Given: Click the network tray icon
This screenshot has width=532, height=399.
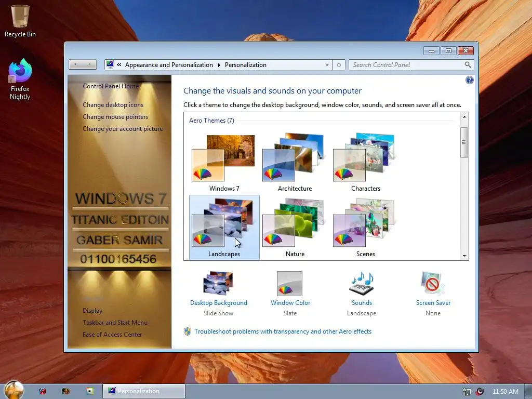Looking at the screenshot, I should click(467, 392).
